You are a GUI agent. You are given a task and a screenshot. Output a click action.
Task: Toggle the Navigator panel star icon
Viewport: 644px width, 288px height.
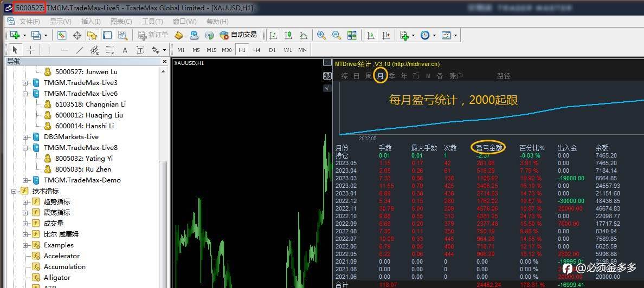pos(92,35)
